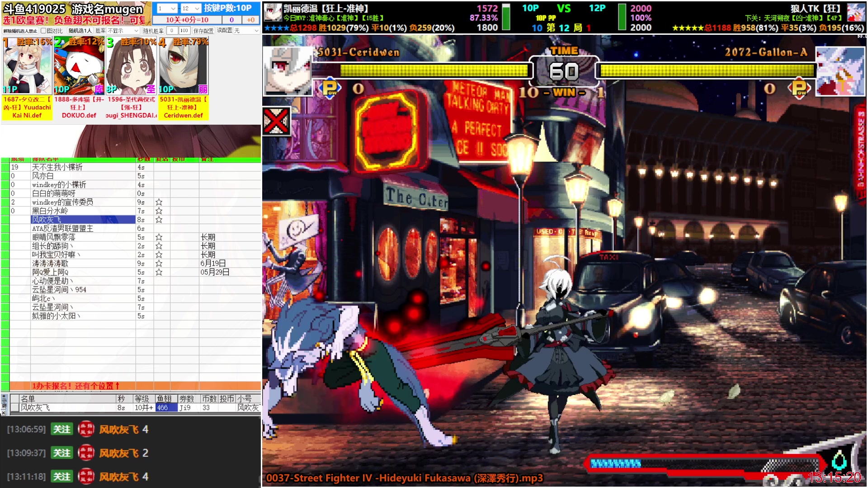Select queue row 云坠星河间丶954

(x=131, y=290)
